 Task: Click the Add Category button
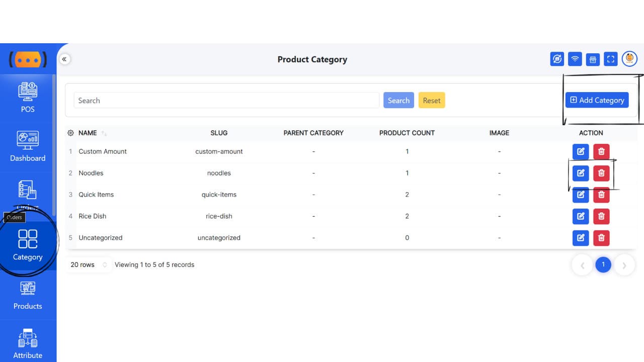(x=597, y=100)
